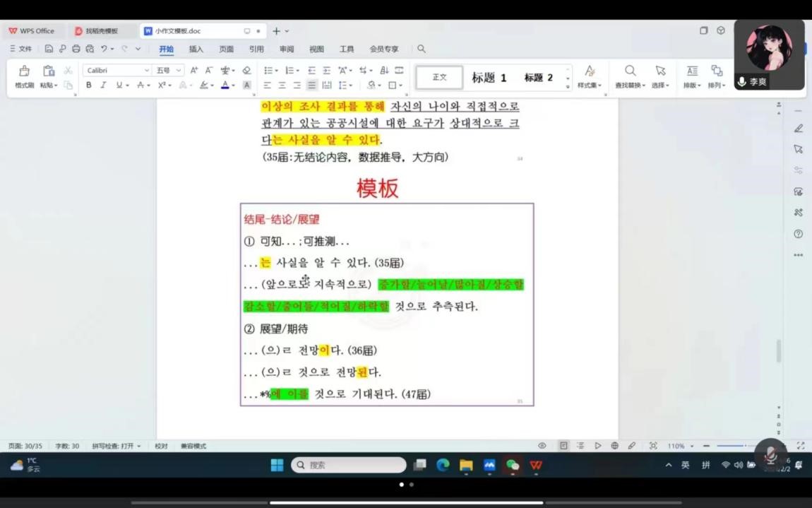Click the save document icon
The height and width of the screenshot is (508, 812).
(x=49, y=49)
